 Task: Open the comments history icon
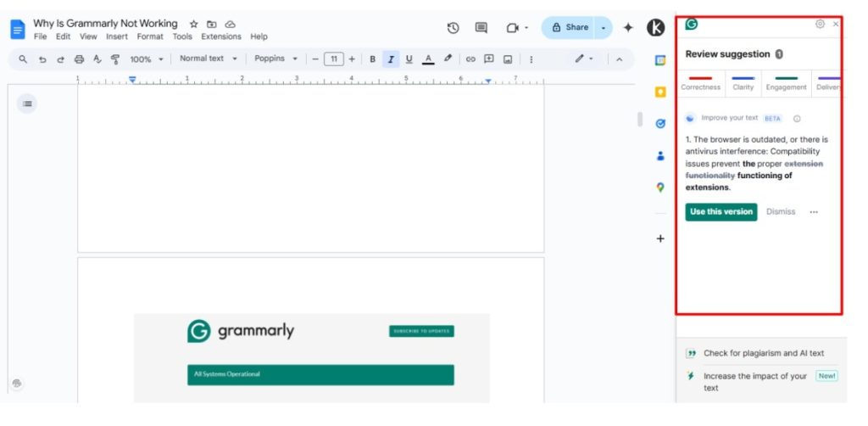pyautogui.click(x=481, y=28)
